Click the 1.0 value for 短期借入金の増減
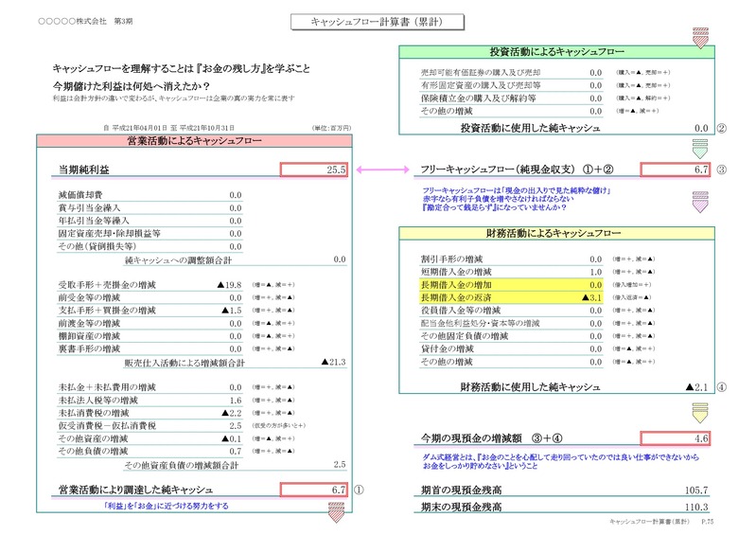This screenshot has height=535, width=756. click(596, 272)
